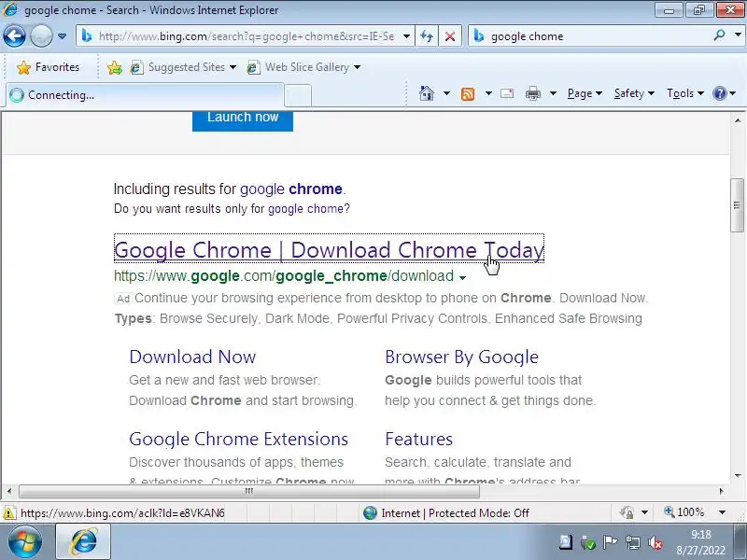Open Google Chrome | Download Chrome Today link
The width and height of the screenshot is (747, 560).
point(329,249)
